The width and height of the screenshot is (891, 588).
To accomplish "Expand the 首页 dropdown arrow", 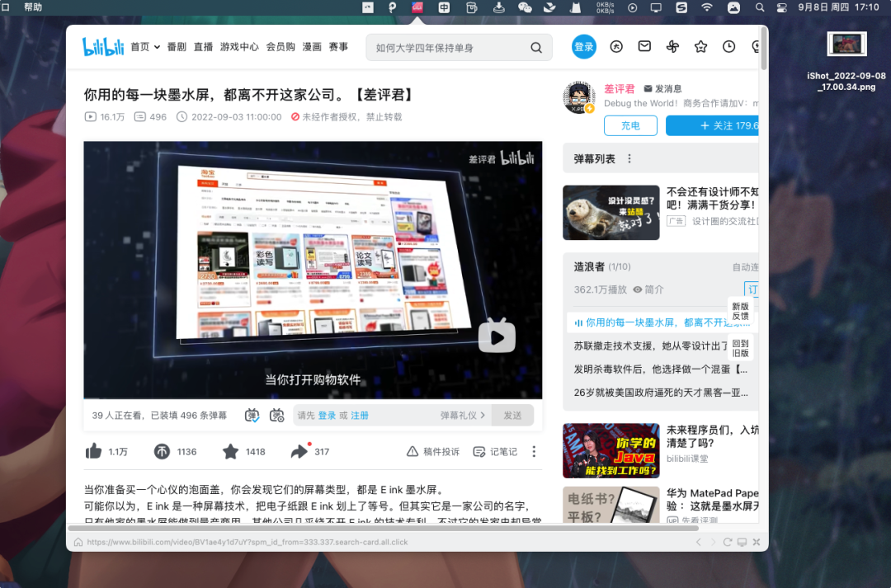I will click(157, 47).
